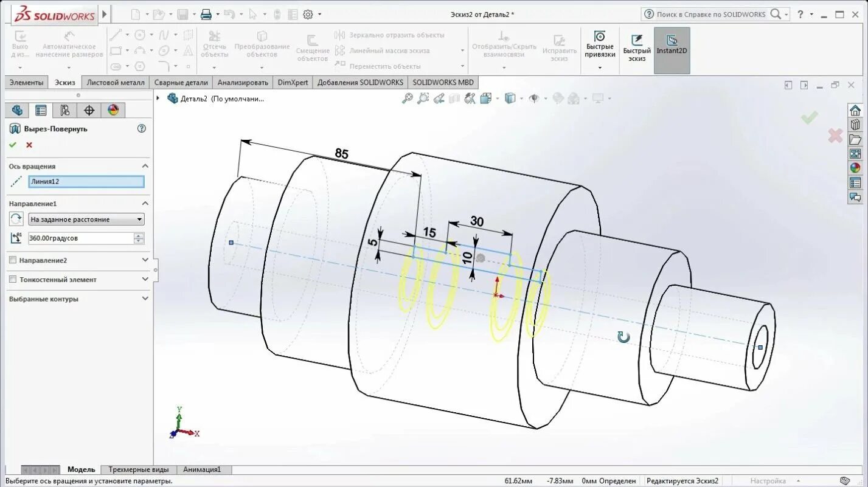This screenshot has width=868, height=487.
Task: Open the View Orientation cube icon
Action: point(485,98)
